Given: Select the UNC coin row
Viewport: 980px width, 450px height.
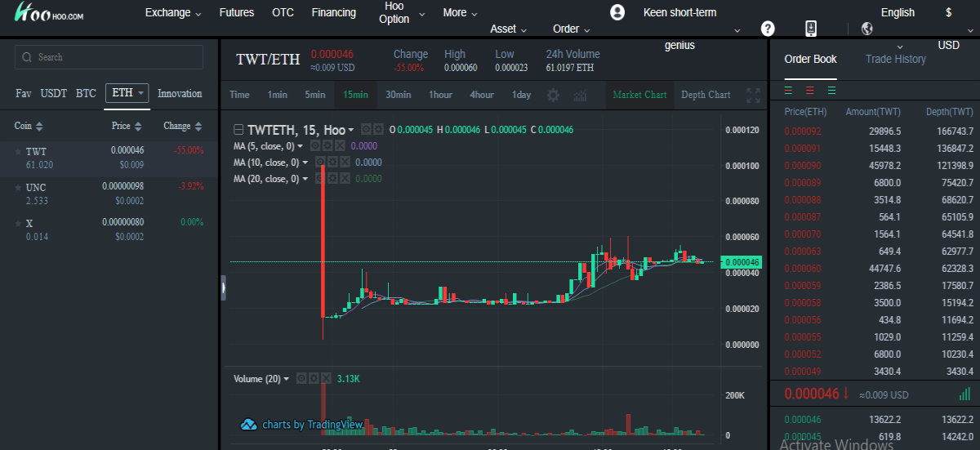Looking at the screenshot, I should [109, 193].
